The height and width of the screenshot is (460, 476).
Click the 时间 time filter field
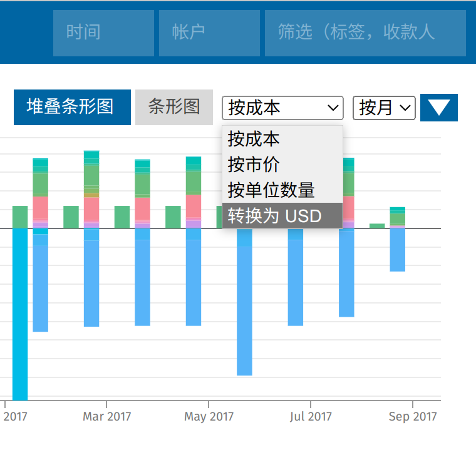(x=103, y=33)
